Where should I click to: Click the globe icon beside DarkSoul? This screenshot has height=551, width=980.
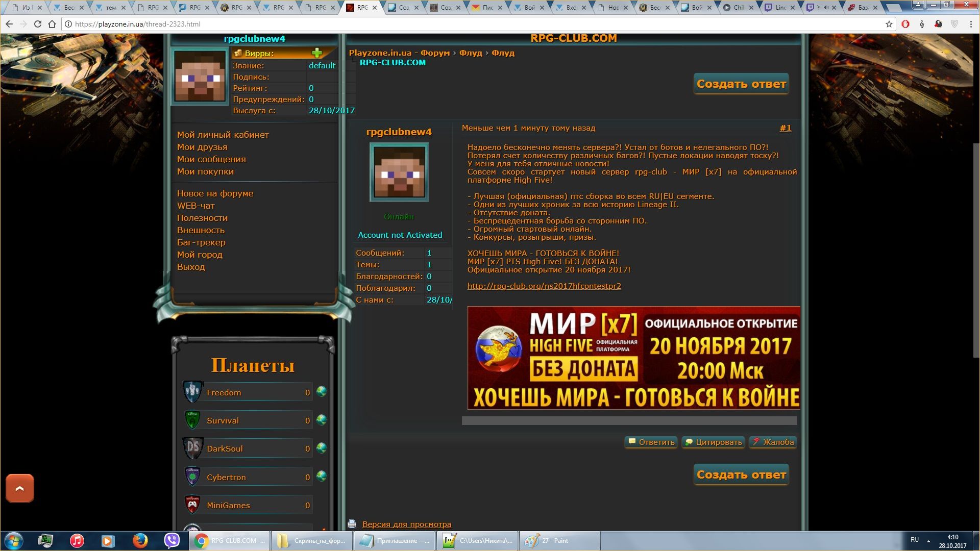tap(322, 448)
